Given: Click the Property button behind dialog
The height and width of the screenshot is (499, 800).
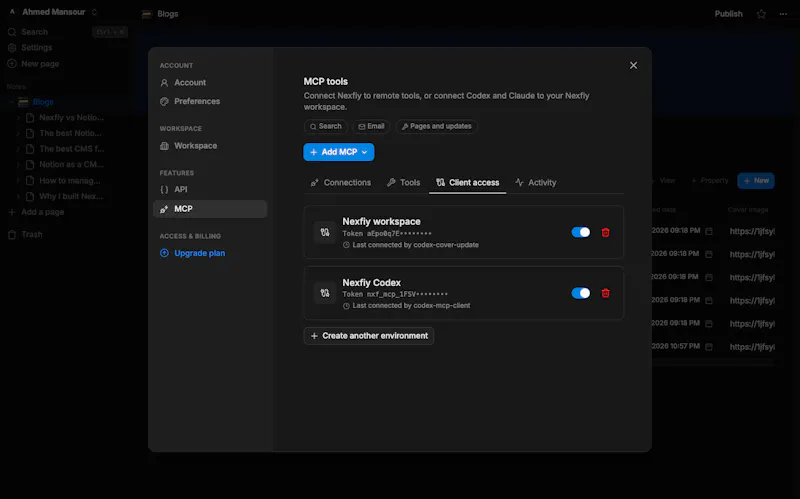Looking at the screenshot, I should click(710, 181).
